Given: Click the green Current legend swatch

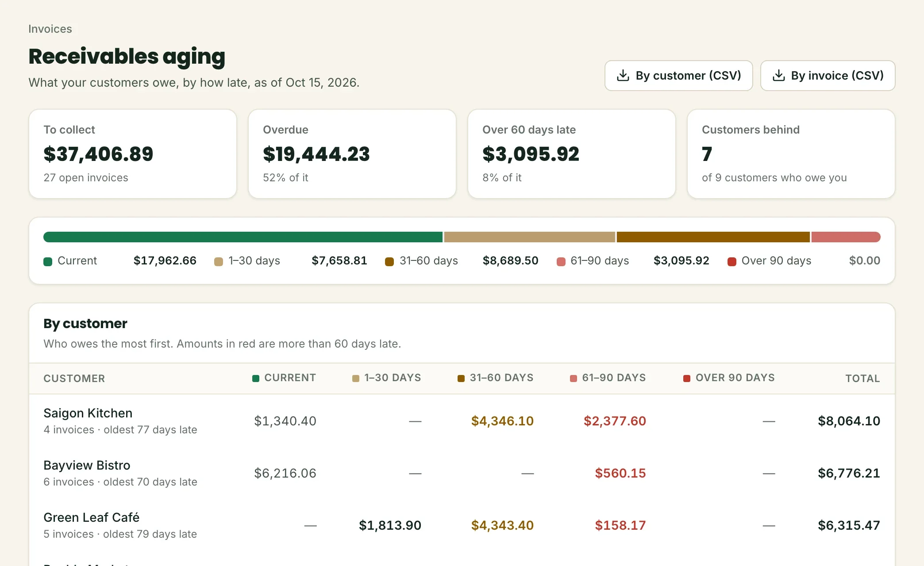Looking at the screenshot, I should pos(48,261).
